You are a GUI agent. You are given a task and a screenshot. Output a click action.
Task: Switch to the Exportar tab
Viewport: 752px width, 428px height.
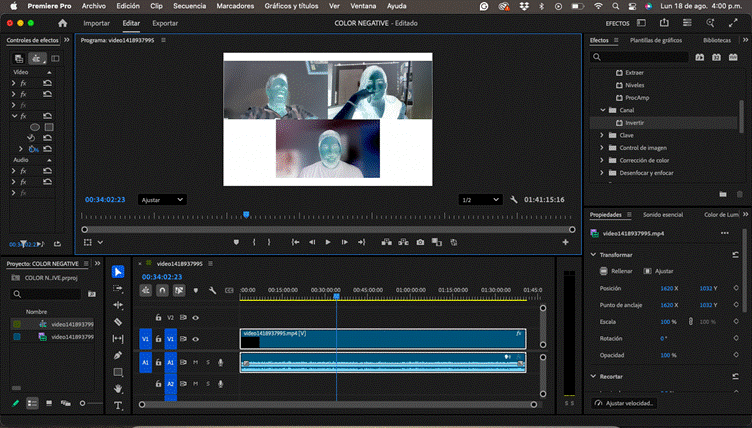click(165, 23)
